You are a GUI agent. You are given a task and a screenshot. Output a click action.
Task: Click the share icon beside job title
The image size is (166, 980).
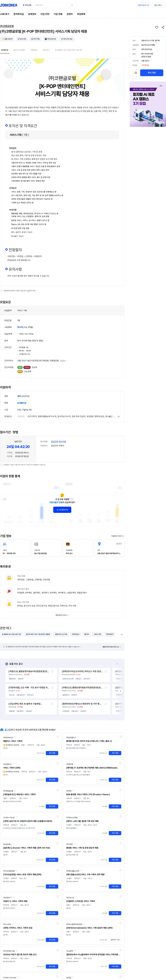(x=163, y=27)
